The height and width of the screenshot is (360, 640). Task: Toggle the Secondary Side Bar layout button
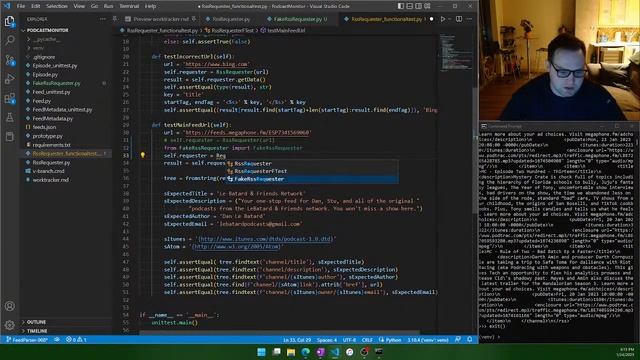click(x=419, y=6)
